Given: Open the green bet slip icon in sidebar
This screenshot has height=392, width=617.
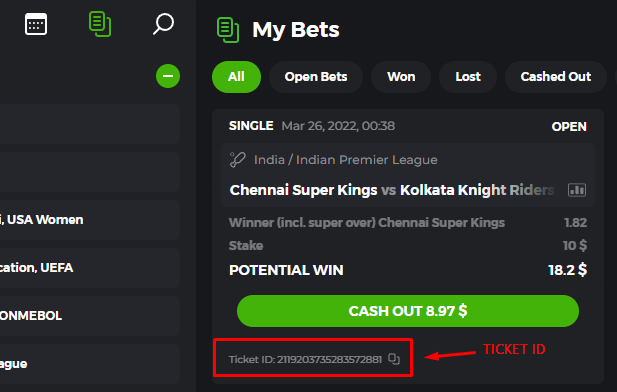Looking at the screenshot, I should (100, 24).
